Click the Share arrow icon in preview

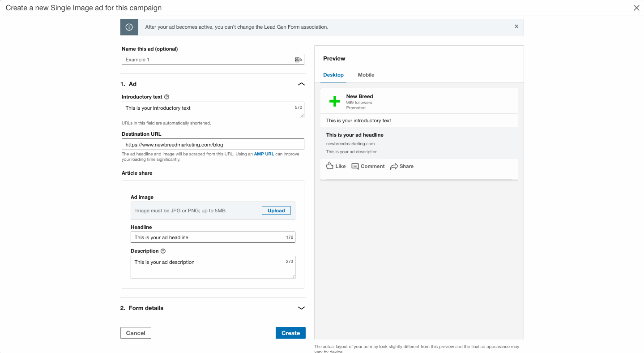(394, 166)
